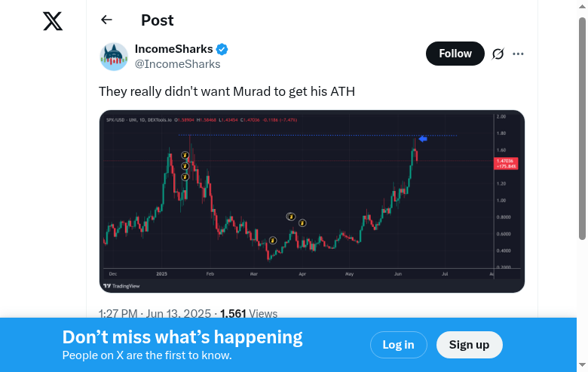The height and width of the screenshot is (372, 588).
Task: Open the 1:27 PM Jun 13 timestamp
Action: [x=155, y=314]
